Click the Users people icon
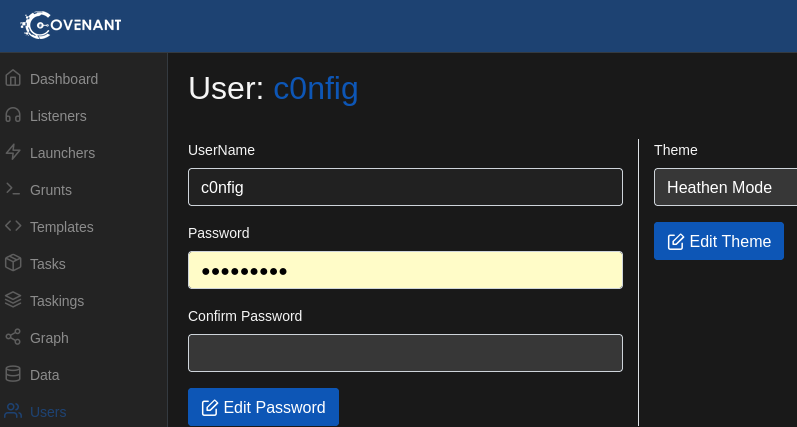This screenshot has height=427, width=797. coord(13,411)
